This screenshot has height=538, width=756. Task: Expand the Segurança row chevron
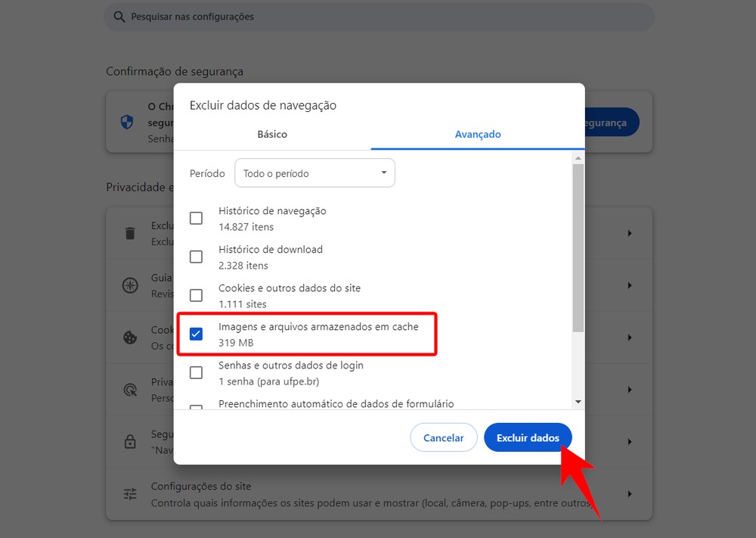(630, 441)
